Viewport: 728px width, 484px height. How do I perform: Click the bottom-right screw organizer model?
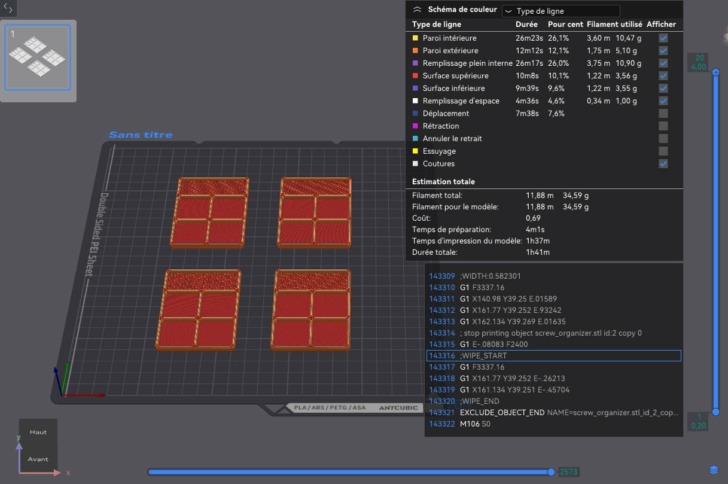coord(311,309)
